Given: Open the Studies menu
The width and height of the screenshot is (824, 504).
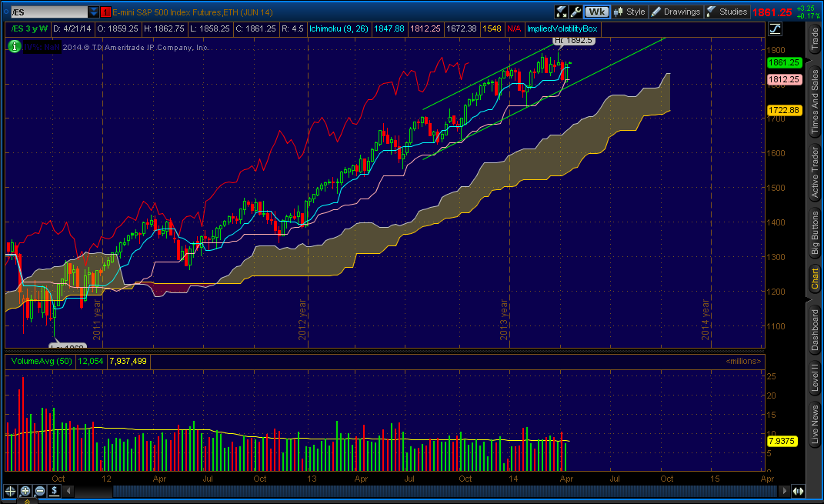Looking at the screenshot, I should [x=727, y=12].
